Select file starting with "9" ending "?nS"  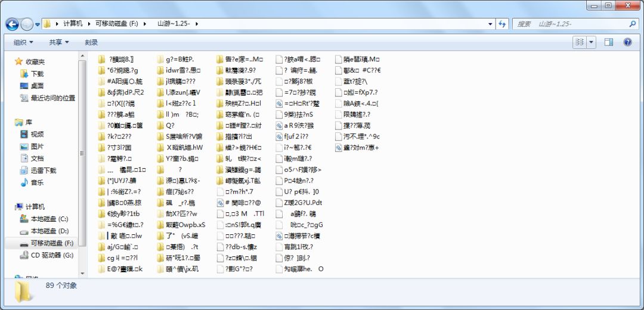pyautogui.click(x=294, y=114)
